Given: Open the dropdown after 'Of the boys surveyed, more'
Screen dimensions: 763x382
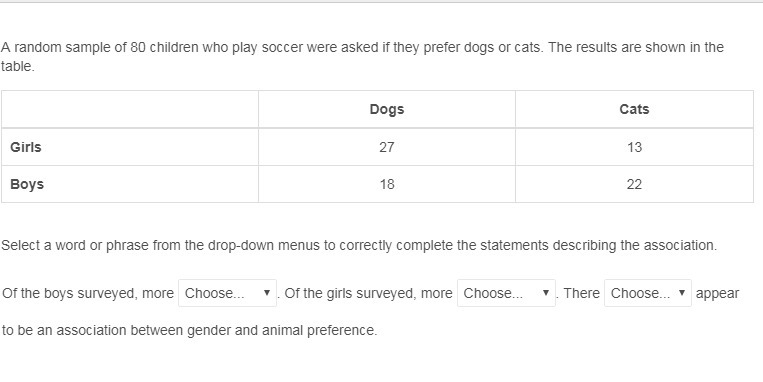Looking at the screenshot, I should click(x=227, y=293).
